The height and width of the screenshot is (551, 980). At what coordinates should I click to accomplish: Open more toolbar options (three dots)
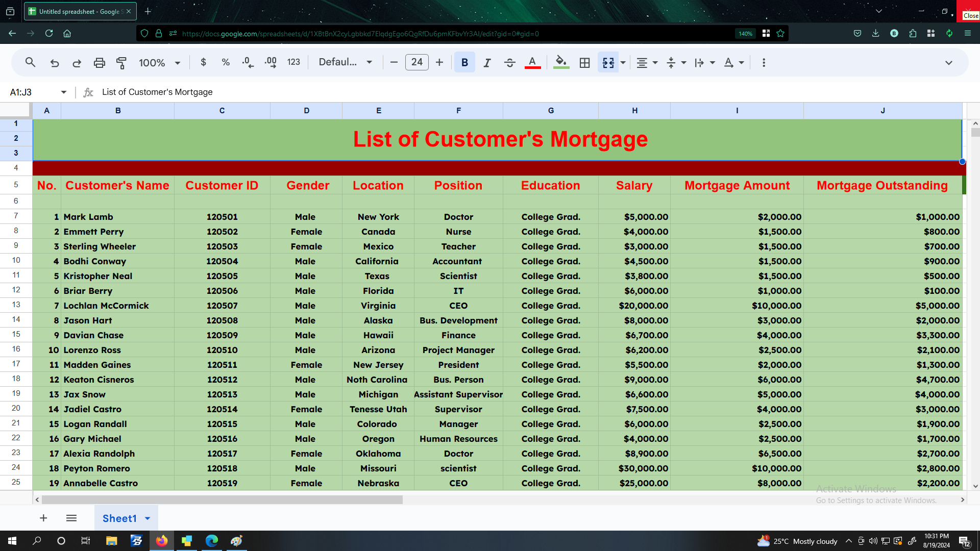(764, 63)
